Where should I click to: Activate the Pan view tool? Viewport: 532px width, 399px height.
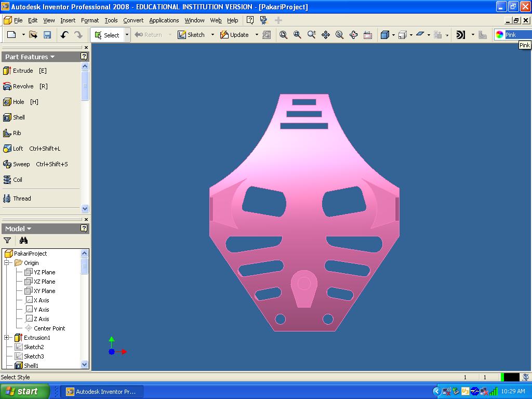(326, 35)
